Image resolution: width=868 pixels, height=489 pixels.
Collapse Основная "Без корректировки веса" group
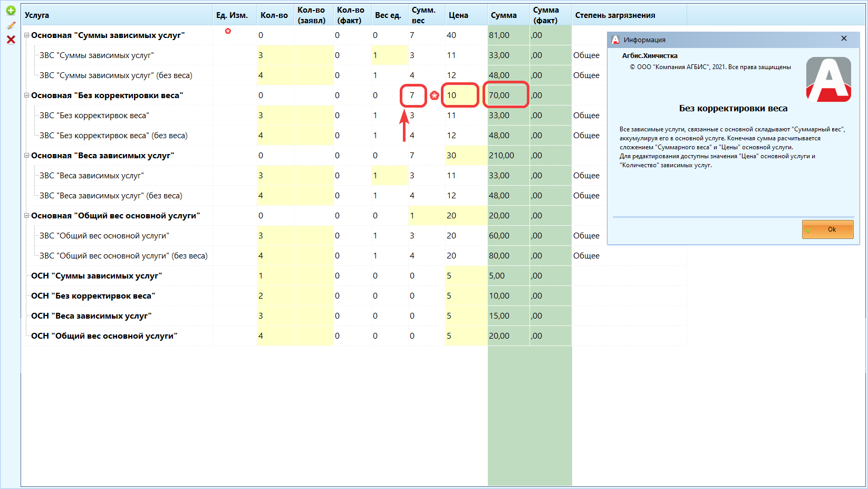pyautogui.click(x=26, y=95)
